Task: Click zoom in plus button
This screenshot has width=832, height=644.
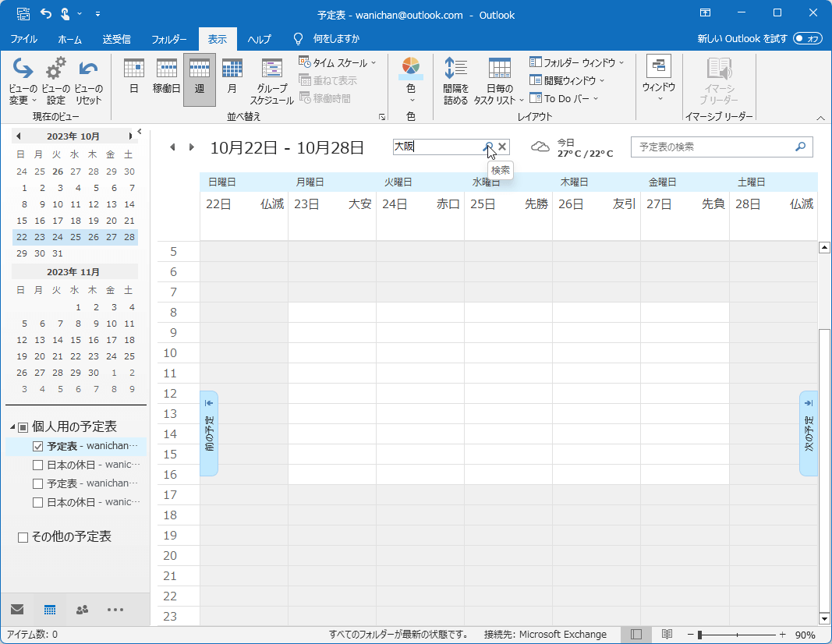Action: tap(783, 635)
